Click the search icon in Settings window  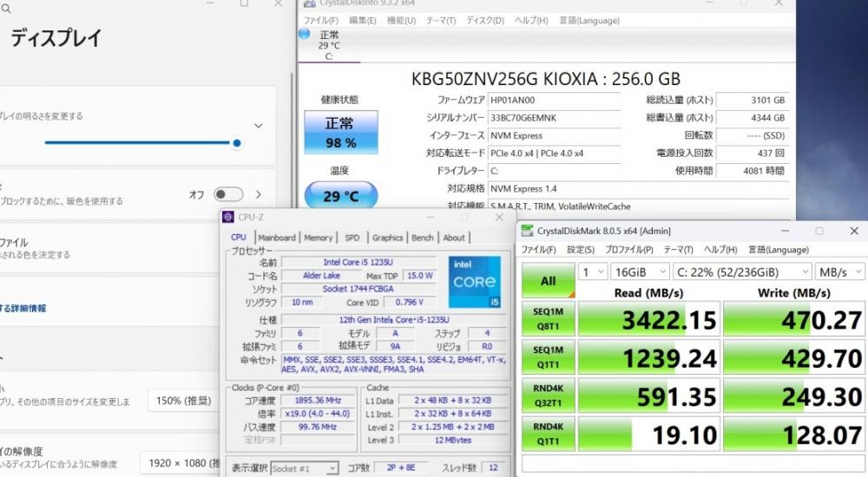(5, 9)
